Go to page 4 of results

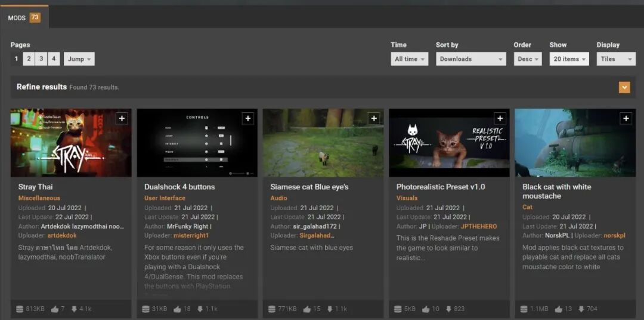[54, 59]
